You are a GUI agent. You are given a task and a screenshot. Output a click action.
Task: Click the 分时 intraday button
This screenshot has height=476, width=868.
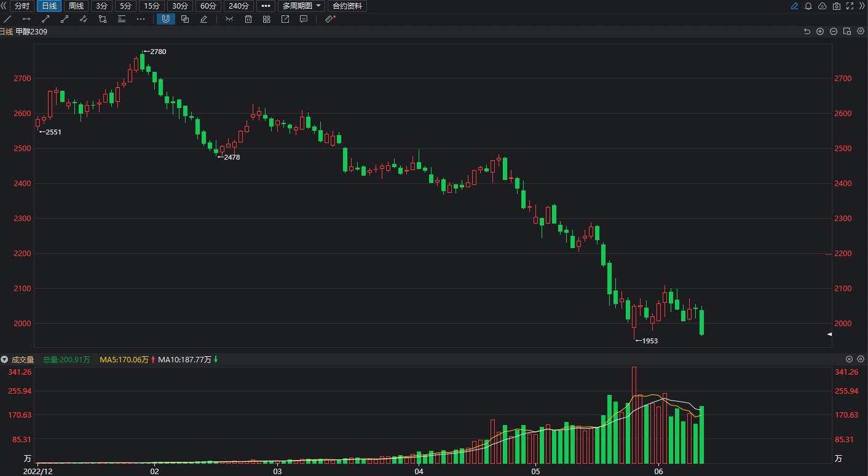22,6
